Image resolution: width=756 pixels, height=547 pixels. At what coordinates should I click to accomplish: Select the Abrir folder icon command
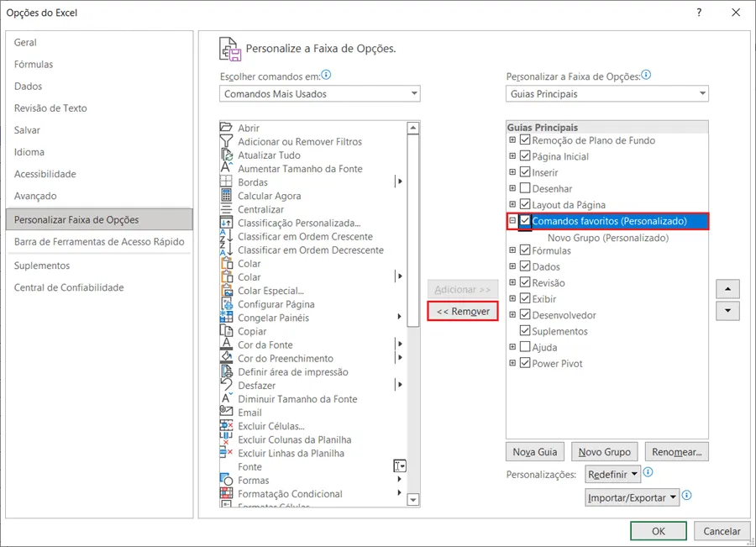click(x=226, y=128)
